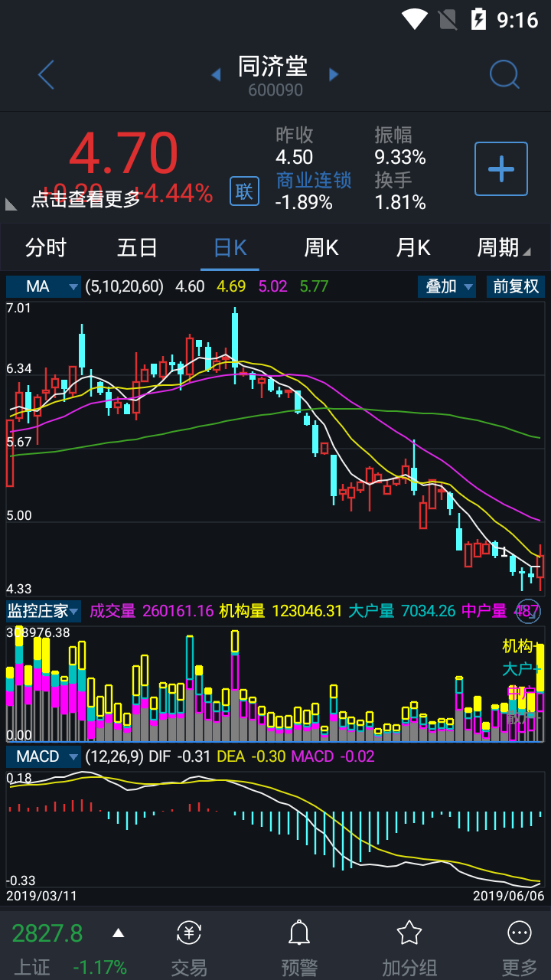Tap 点击查看更多 to see details
Image resolution: width=551 pixels, height=980 pixels.
tap(86, 199)
